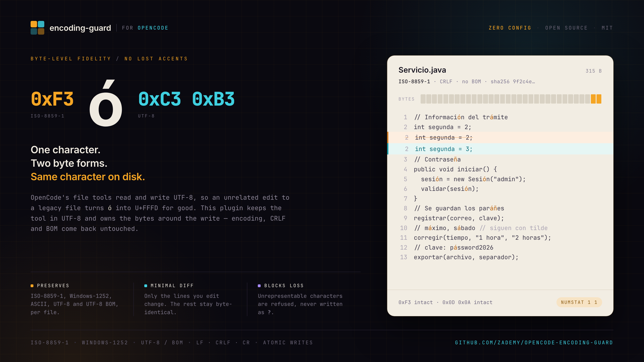Select OPEN SOURCE in the top bar
The width and height of the screenshot is (644, 362).
click(x=566, y=28)
